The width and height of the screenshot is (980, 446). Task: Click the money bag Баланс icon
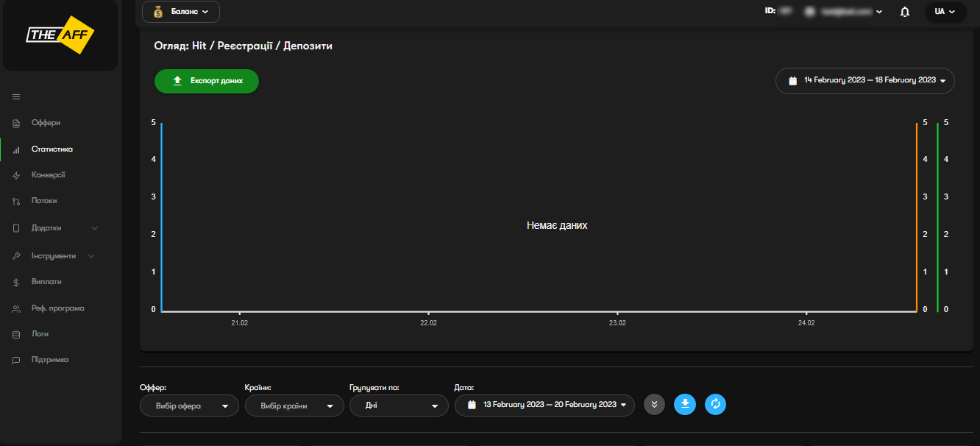pos(157,12)
